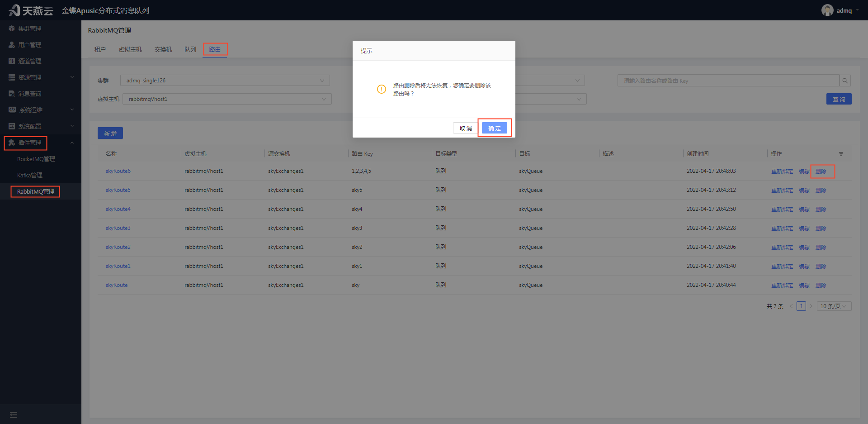Click 删除 for skyRoute row
The image size is (868, 424).
(821, 285)
